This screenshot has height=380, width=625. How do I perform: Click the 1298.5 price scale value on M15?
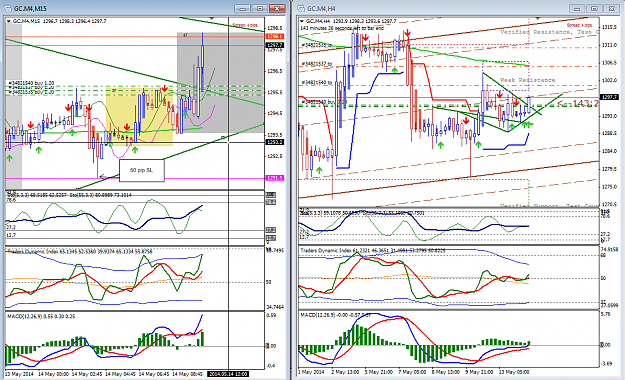click(x=275, y=28)
